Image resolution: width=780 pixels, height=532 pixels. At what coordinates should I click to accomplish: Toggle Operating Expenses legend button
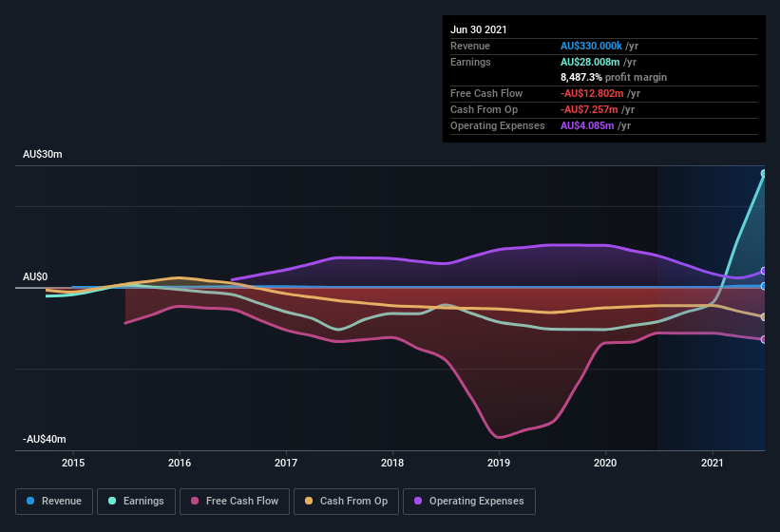pyautogui.click(x=469, y=502)
